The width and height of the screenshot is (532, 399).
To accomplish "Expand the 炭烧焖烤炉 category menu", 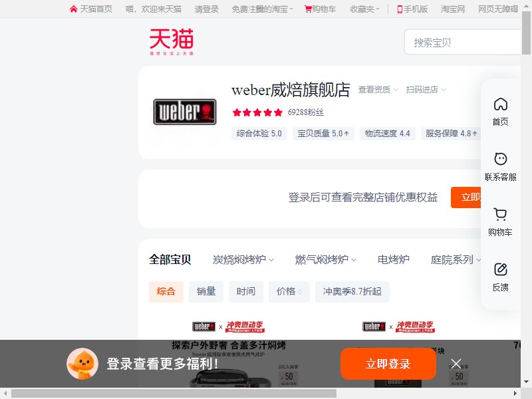I will (x=243, y=259).
